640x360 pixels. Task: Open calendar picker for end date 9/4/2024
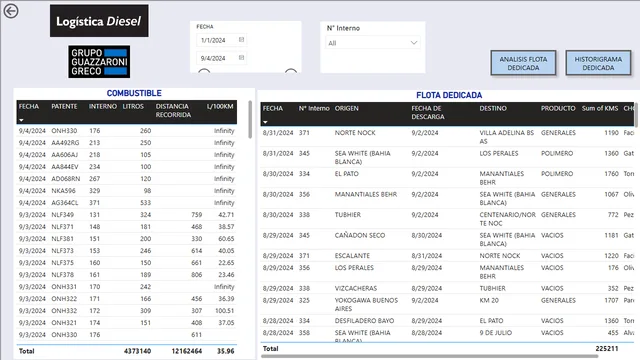(241, 58)
